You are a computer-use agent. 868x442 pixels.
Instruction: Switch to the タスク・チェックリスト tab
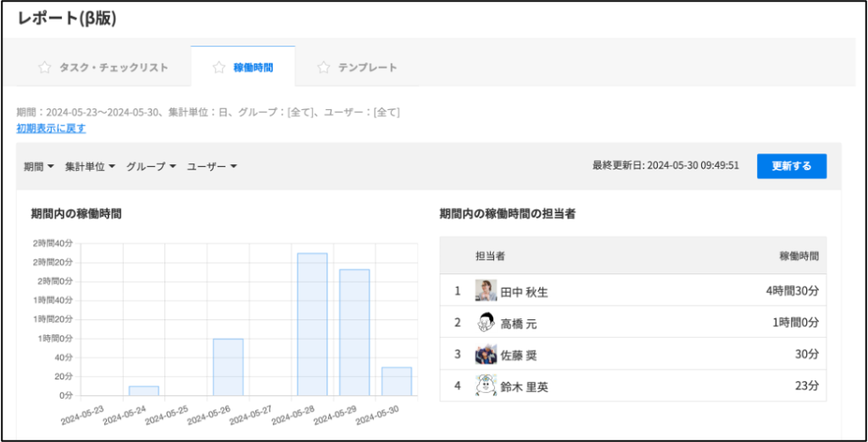coord(113,68)
